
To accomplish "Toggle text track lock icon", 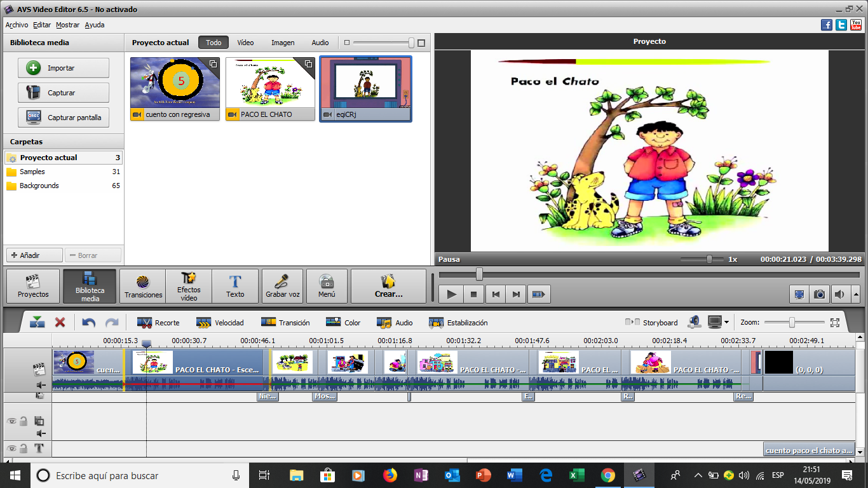I will [24, 449].
